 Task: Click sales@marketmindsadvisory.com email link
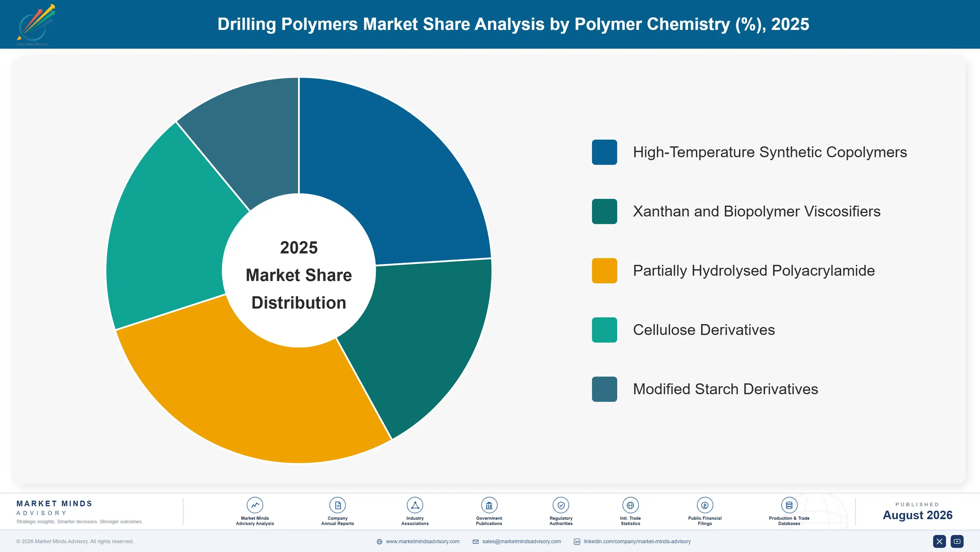[522, 541]
